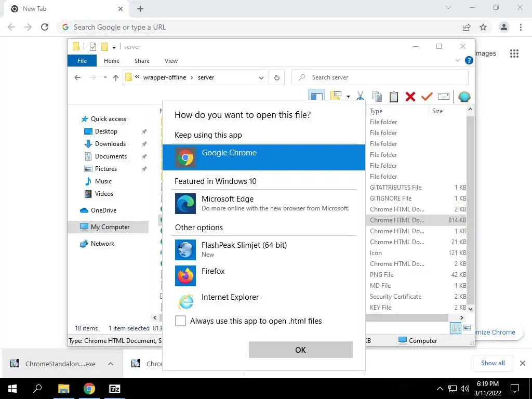Go up one folder level in Explorer
The height and width of the screenshot is (399, 532).
pyautogui.click(x=116, y=78)
